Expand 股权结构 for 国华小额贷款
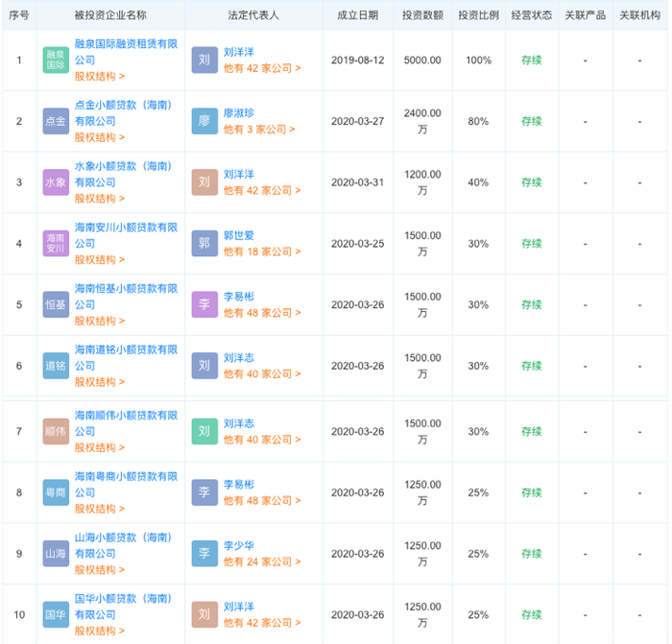The width and height of the screenshot is (672, 644). pos(100,632)
